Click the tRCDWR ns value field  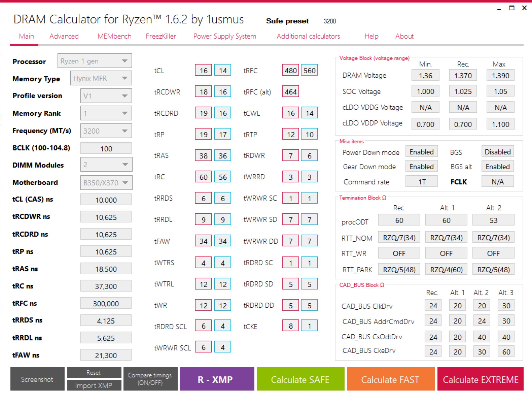click(106, 217)
